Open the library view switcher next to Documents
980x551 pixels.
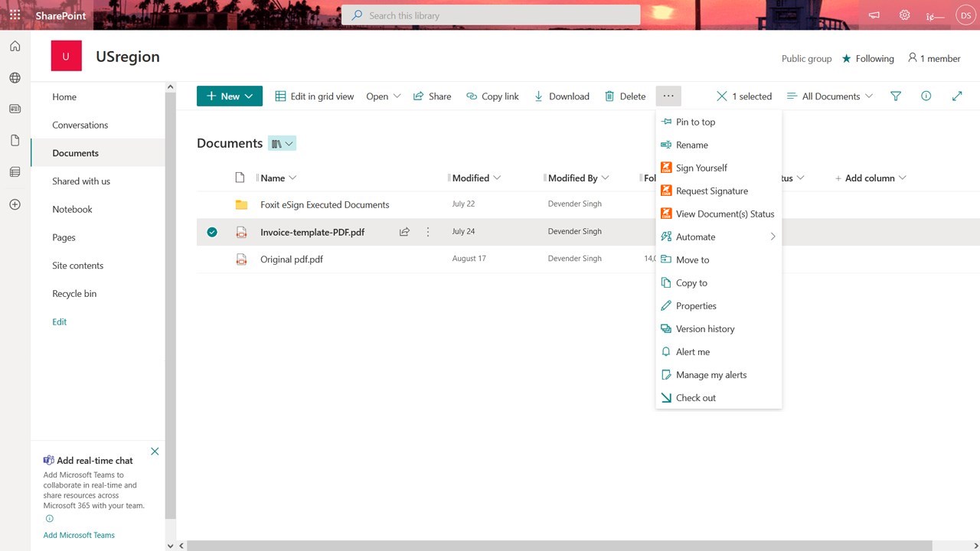pos(282,143)
